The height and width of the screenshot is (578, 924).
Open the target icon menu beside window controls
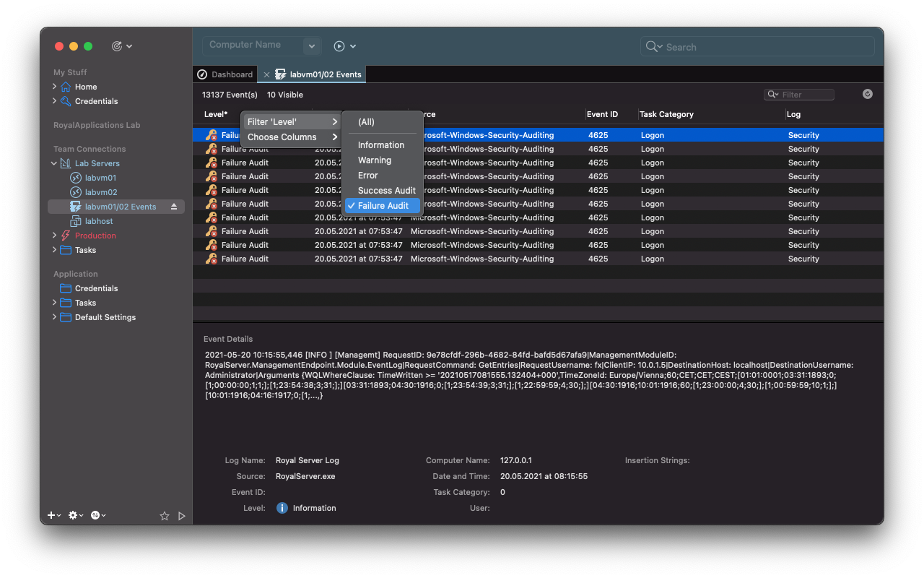click(x=118, y=46)
